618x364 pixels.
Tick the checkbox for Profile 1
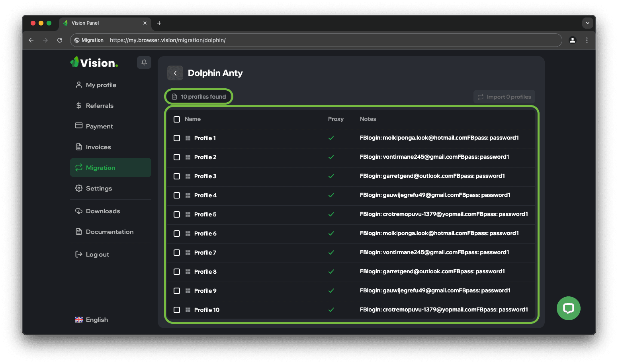click(177, 138)
